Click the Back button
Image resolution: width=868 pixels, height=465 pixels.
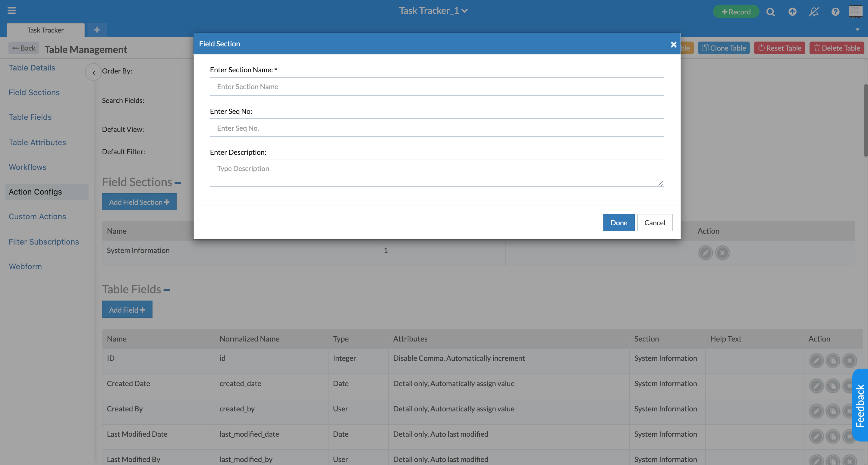(24, 48)
